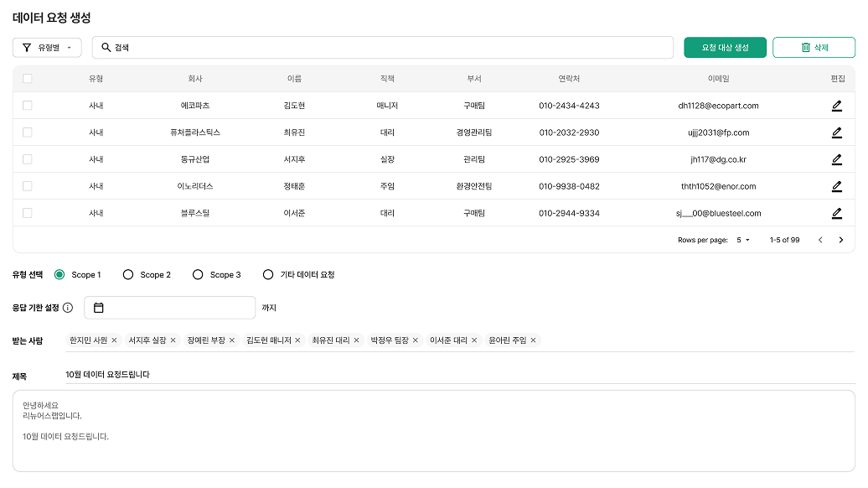Screen dimensions: 868x488
Task: Click the info icon next to 응답 기한 설정
Action: tap(68, 308)
